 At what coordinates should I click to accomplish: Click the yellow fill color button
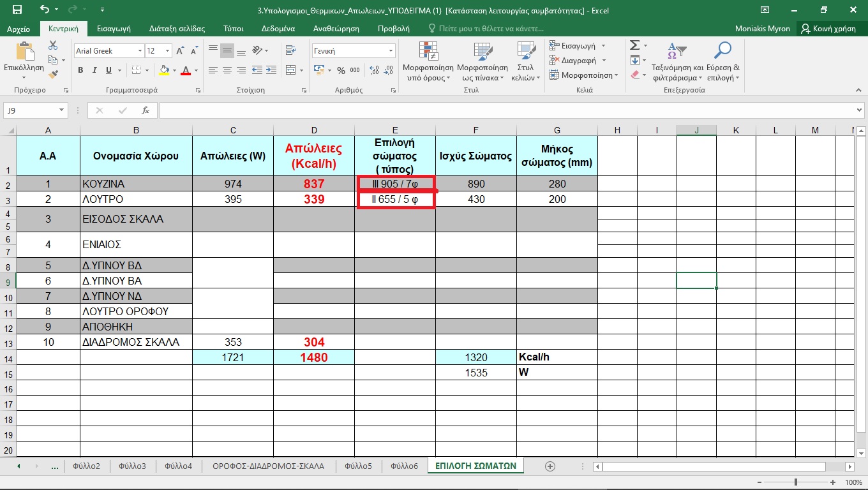coord(165,70)
